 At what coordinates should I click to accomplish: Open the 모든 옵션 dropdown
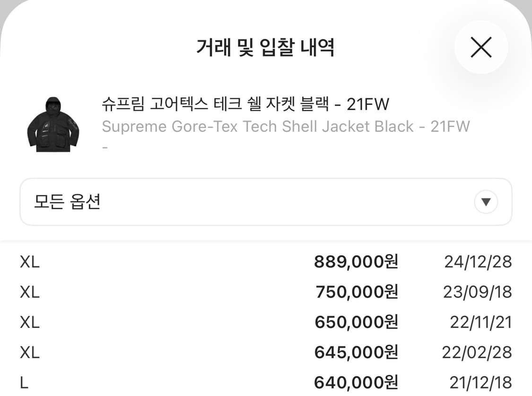(266, 202)
